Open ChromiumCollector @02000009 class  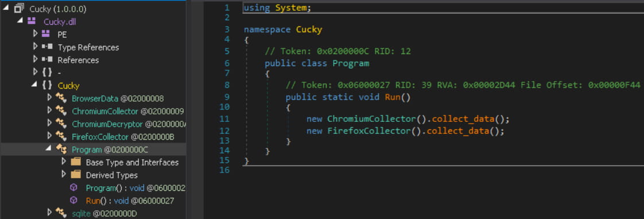pyautogui.click(x=128, y=111)
